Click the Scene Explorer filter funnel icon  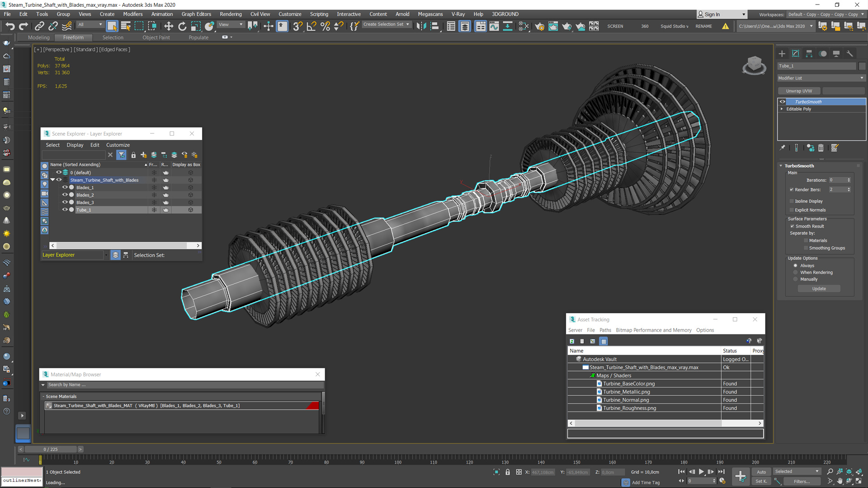pos(122,155)
